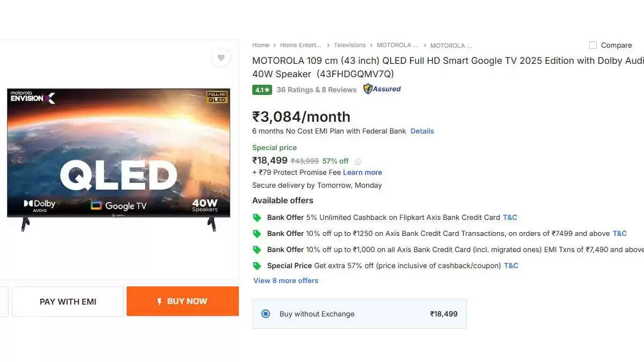Click the orange BUY NOW button
Screen dimensions: 644x362
[182, 301]
